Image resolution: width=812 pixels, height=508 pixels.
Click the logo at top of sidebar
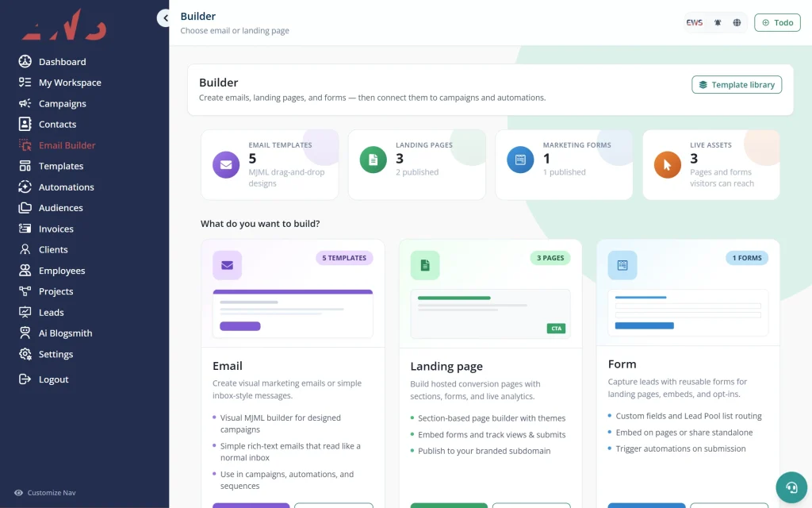tap(64, 25)
